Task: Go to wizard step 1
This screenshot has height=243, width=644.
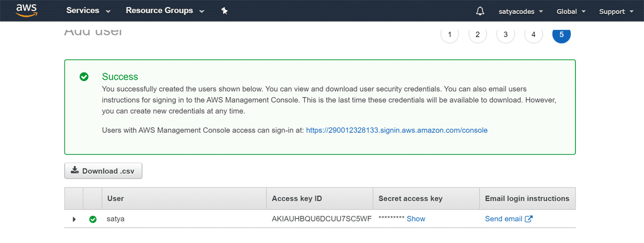Action: pos(450,35)
